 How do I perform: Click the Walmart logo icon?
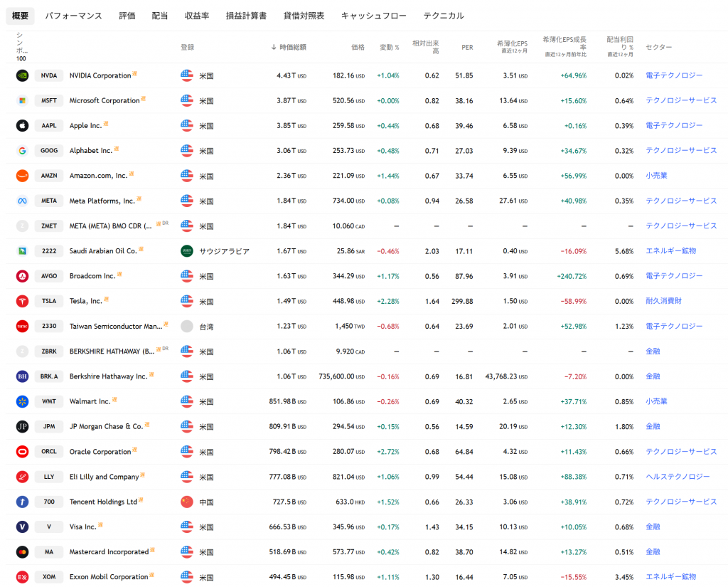22,401
